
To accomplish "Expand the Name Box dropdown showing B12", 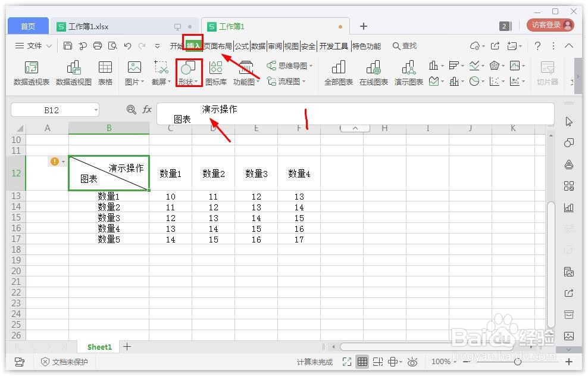I will [95, 110].
